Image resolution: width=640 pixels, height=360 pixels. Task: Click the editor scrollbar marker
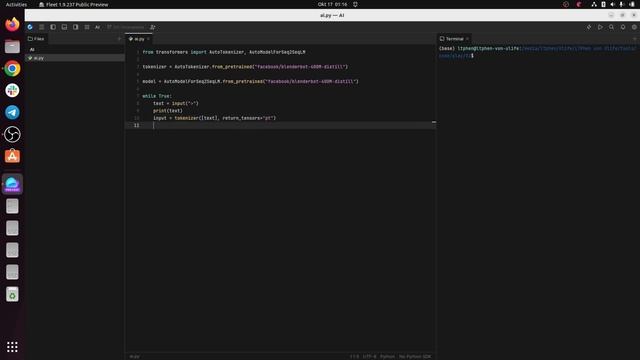[x=433, y=122]
